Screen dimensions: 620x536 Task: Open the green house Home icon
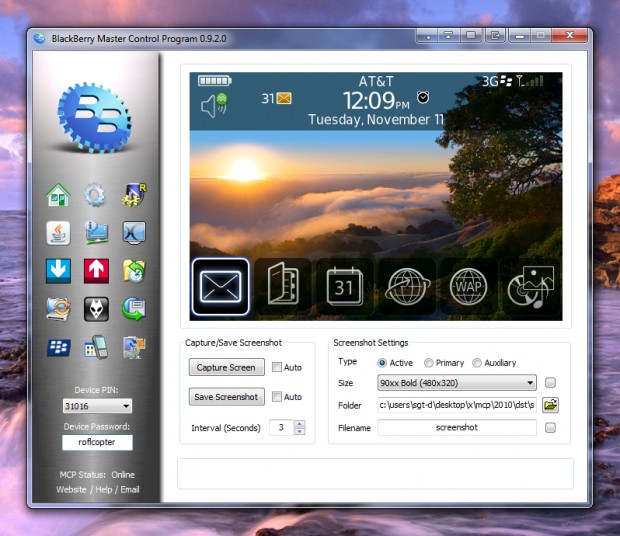pyautogui.click(x=58, y=195)
